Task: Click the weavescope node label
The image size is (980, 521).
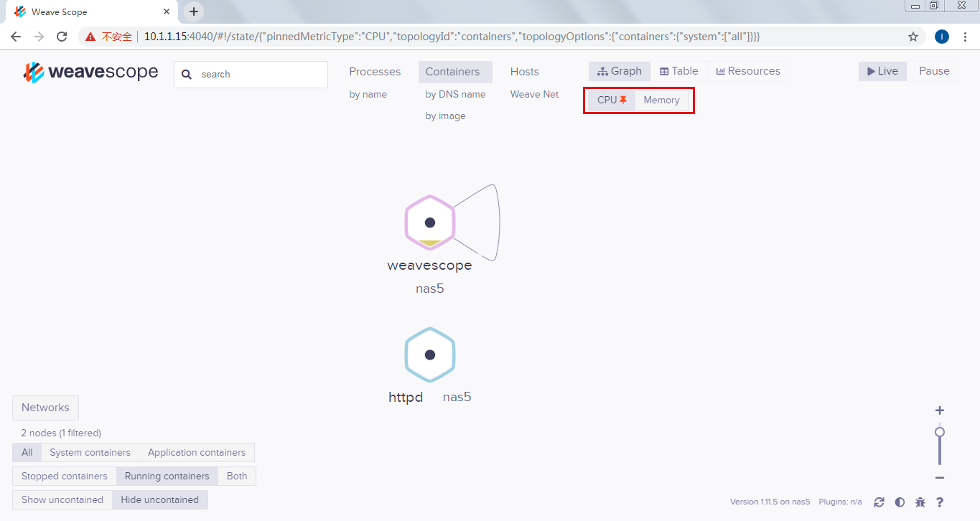Action: tap(429, 266)
